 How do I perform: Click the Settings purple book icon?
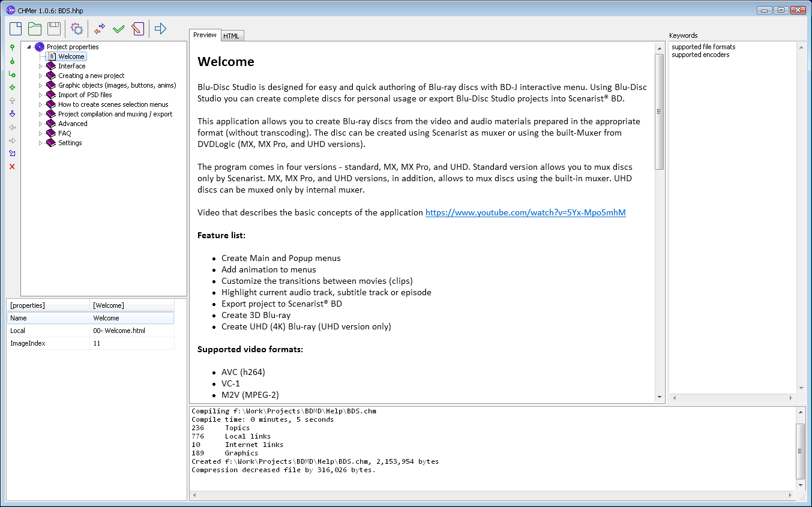point(51,143)
